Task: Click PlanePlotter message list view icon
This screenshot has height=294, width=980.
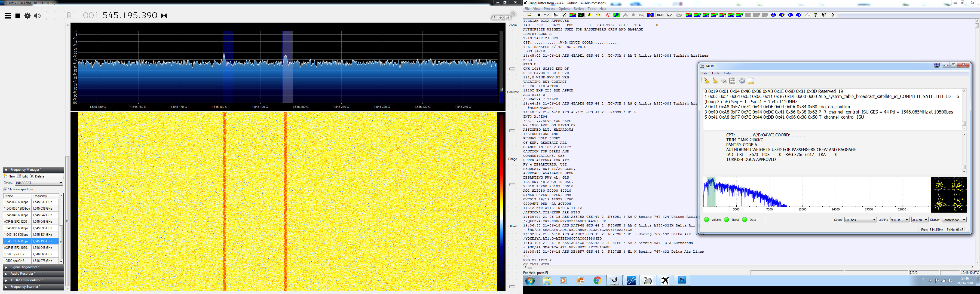Action: 556,15
